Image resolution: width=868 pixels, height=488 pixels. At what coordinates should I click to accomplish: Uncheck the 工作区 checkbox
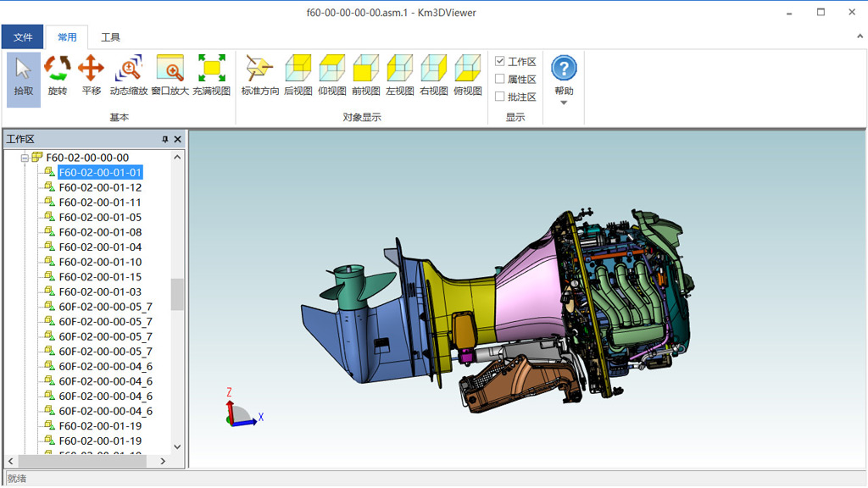point(500,61)
